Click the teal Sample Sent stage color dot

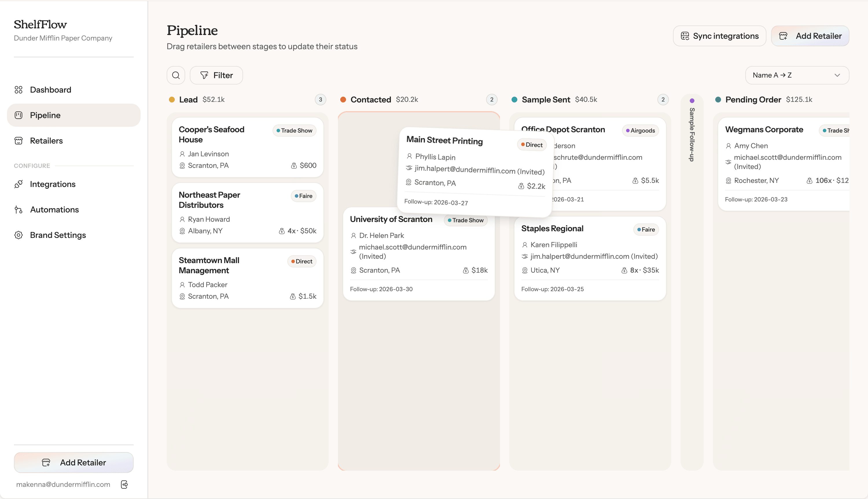point(514,100)
